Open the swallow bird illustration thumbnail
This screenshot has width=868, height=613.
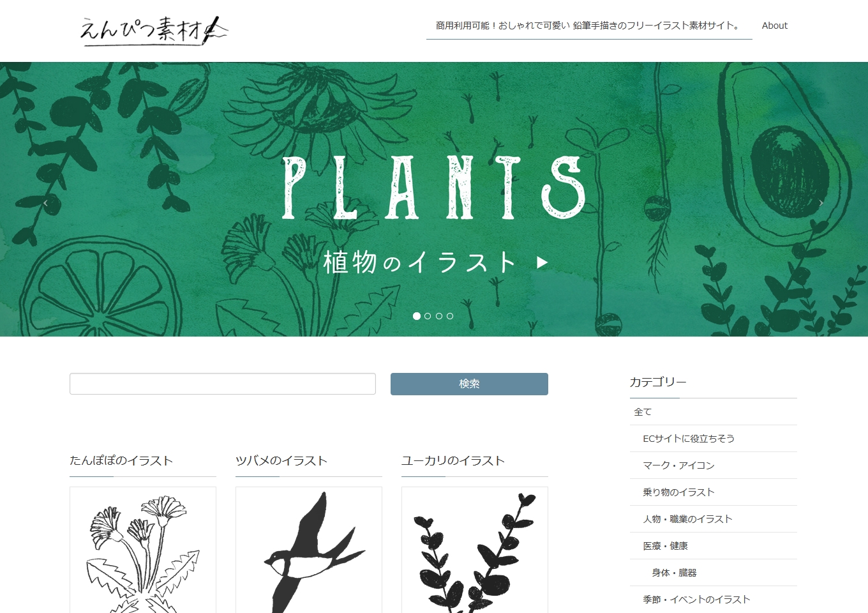click(x=309, y=550)
